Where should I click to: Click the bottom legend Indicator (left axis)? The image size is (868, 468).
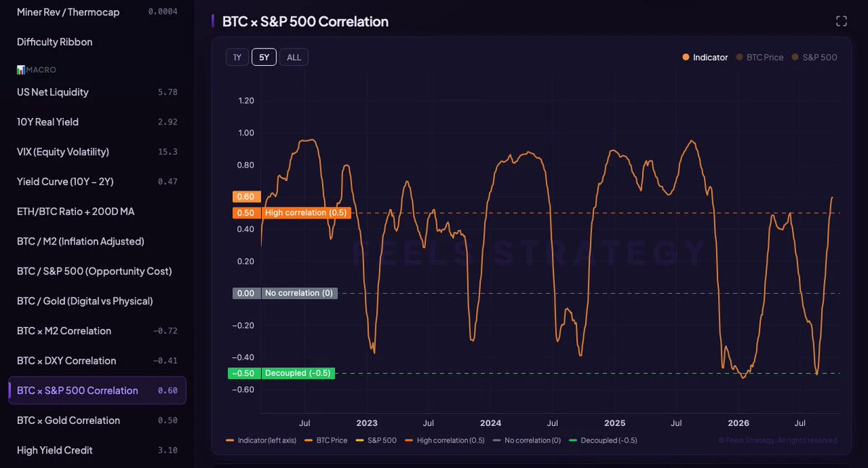click(x=263, y=440)
